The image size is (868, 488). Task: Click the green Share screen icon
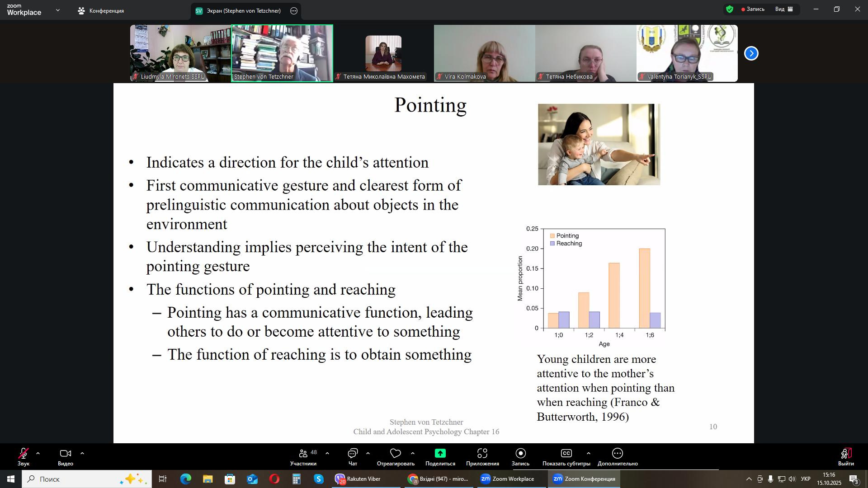(440, 454)
